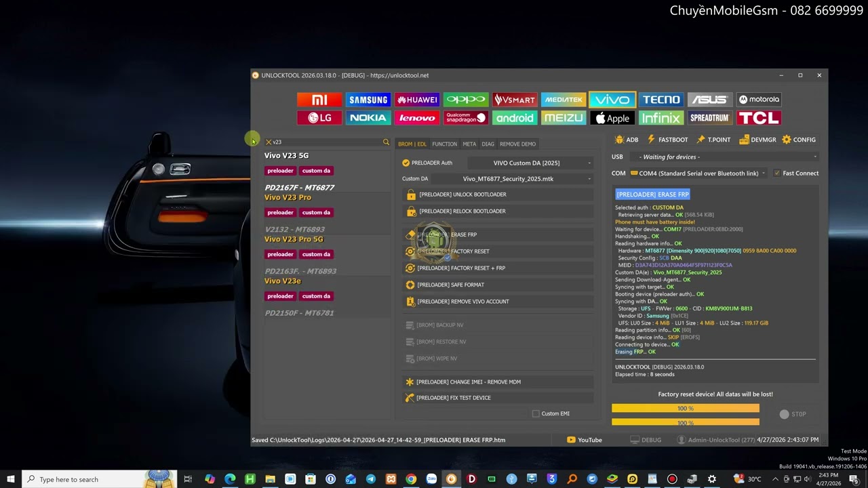Choose the Apple brand icon
This screenshot has width=868, height=488.
click(612, 118)
